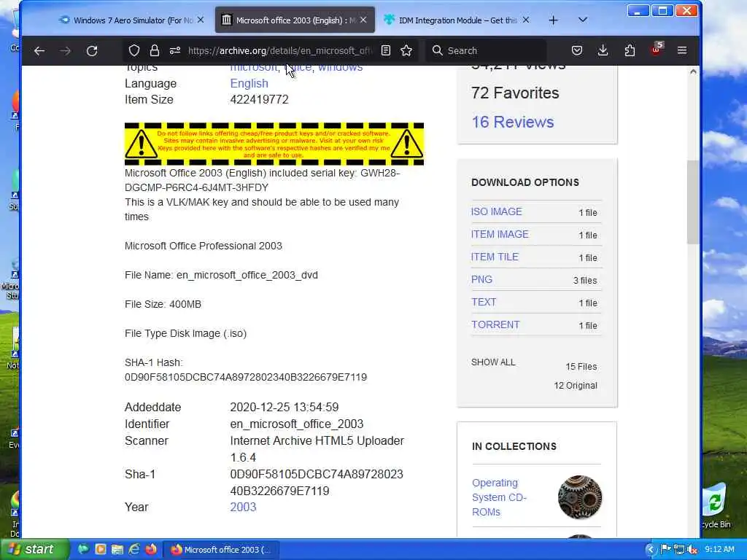This screenshot has width=747, height=560.
Task: Open the Pocket save icon
Action: click(577, 50)
